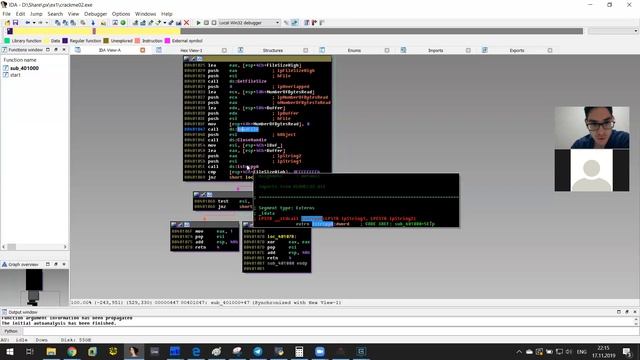Close the Structures tab

click(x=305, y=50)
